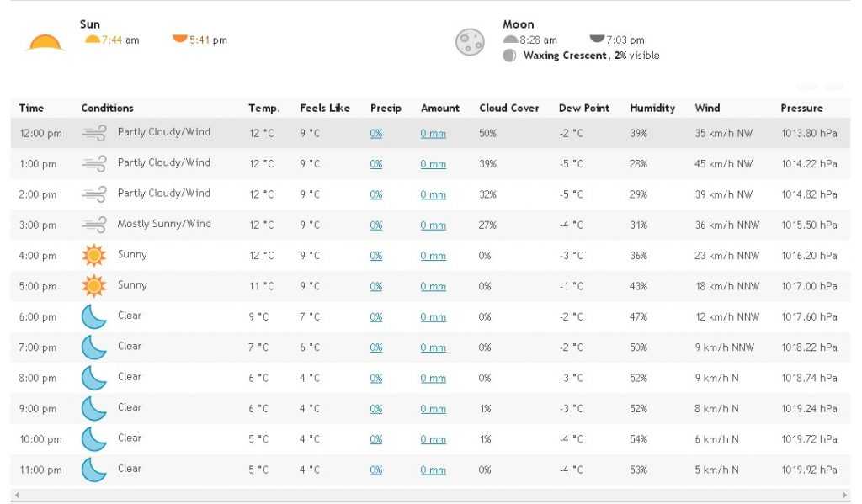Click the moonset icon beside 7:03 pm
The image size is (862, 504).
pyautogui.click(x=597, y=39)
